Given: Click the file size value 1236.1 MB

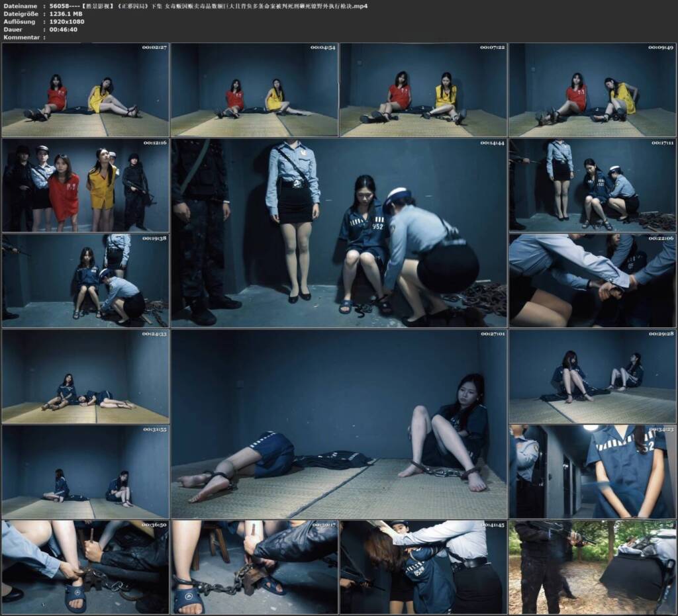Looking at the screenshot, I should pyautogui.click(x=66, y=14).
